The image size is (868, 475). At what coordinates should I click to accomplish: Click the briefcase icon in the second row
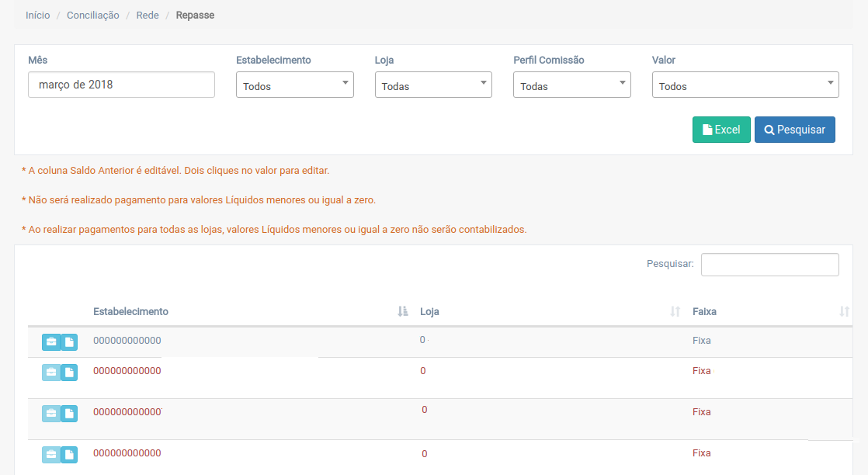[50, 373]
